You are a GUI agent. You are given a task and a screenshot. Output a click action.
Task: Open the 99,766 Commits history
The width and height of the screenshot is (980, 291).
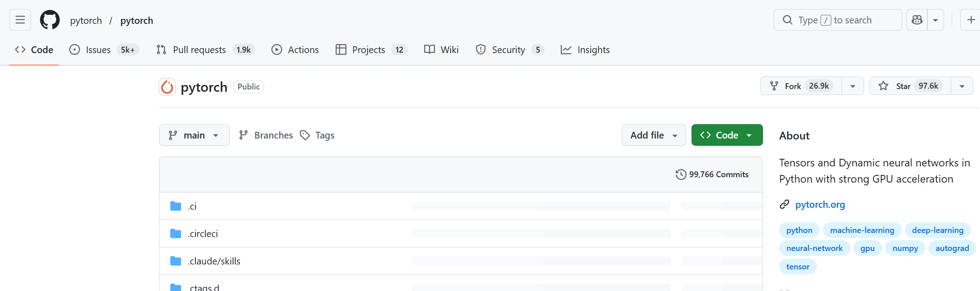(712, 175)
